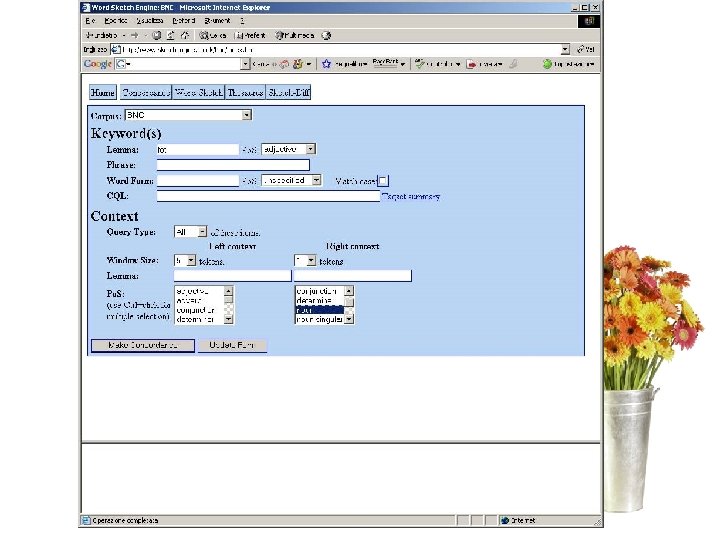Click the Google logo on Google toolbar
This screenshot has width=720, height=540.
(97, 64)
